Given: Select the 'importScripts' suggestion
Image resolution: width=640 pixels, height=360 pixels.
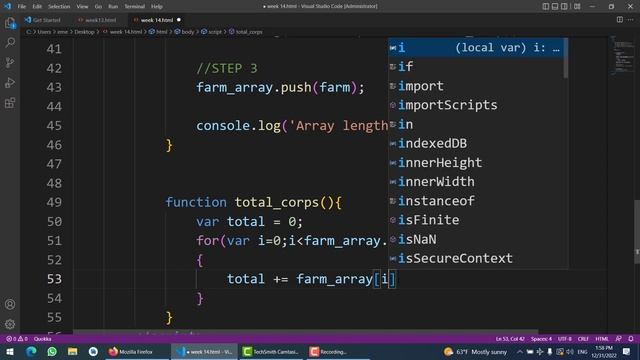Looking at the screenshot, I should pyautogui.click(x=476, y=105).
